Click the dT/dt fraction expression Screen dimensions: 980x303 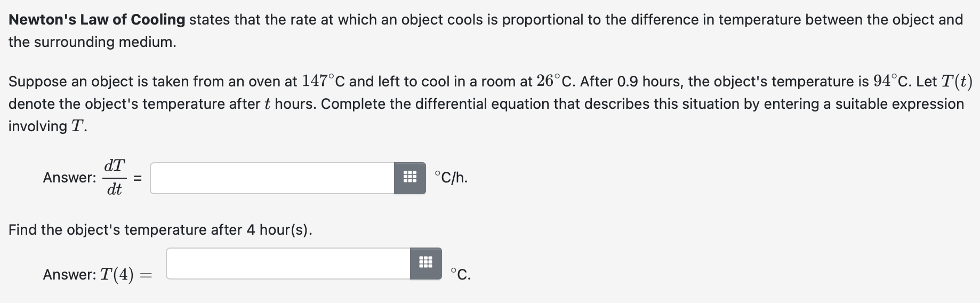click(115, 177)
